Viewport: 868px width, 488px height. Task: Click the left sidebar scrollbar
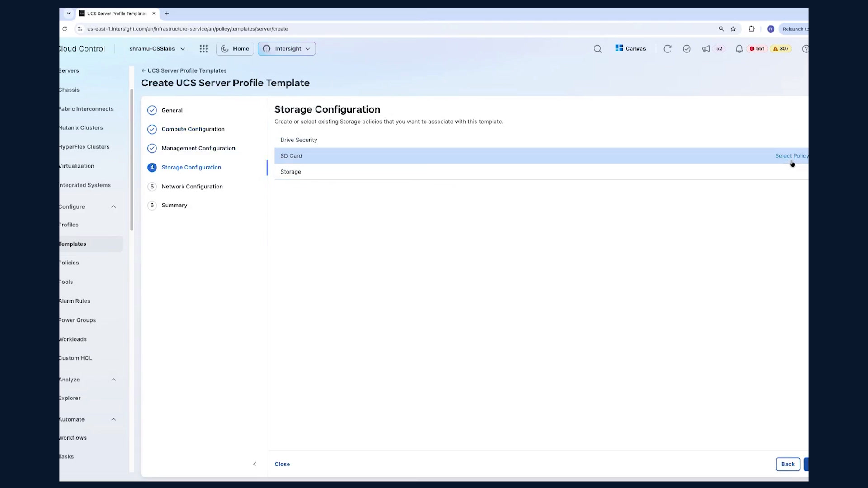point(132,160)
